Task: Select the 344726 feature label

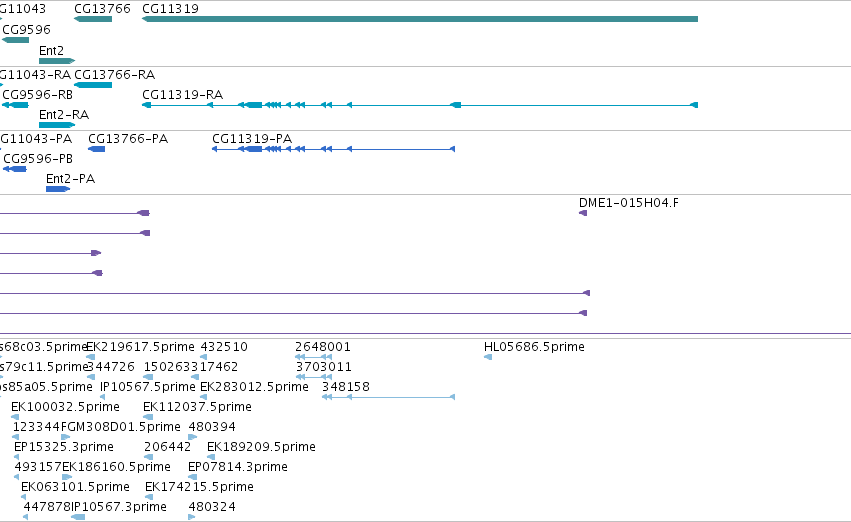Action: [111, 366]
